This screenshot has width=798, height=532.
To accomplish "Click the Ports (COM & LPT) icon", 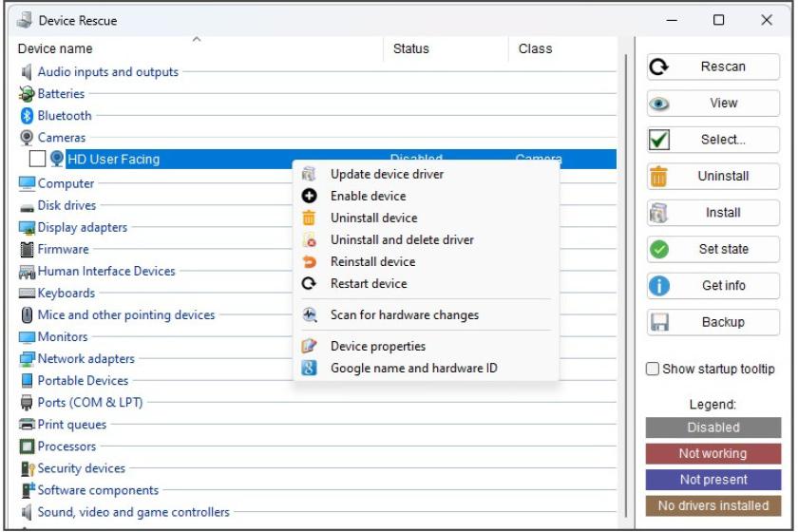I will (27, 403).
